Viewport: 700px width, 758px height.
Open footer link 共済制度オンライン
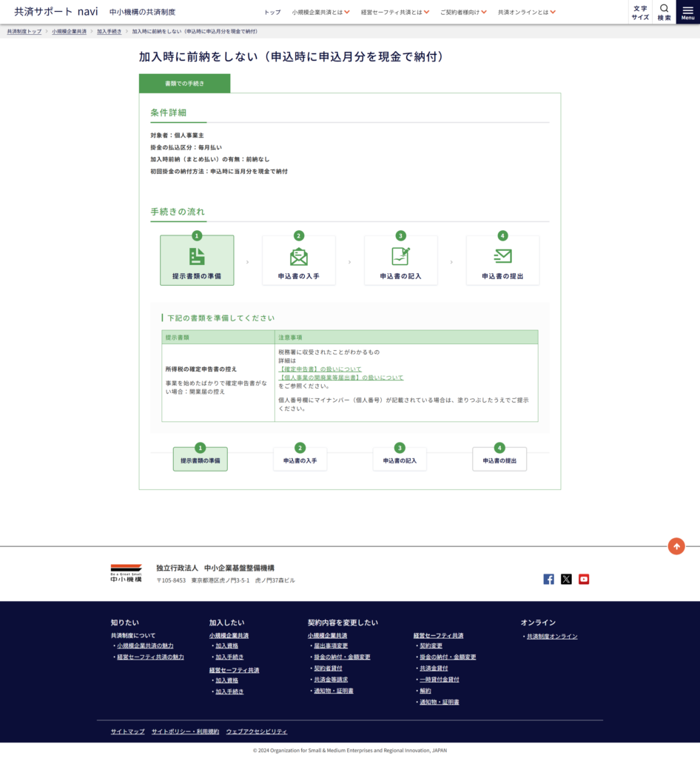pyautogui.click(x=552, y=637)
